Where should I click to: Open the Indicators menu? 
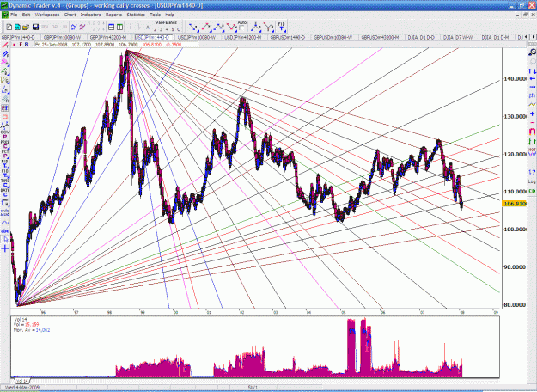coord(90,15)
